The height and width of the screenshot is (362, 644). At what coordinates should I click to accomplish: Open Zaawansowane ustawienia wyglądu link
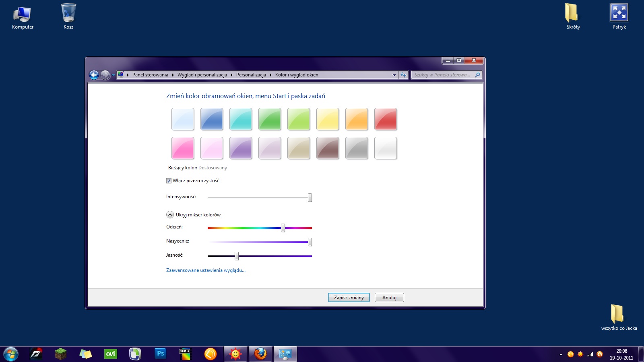click(206, 270)
